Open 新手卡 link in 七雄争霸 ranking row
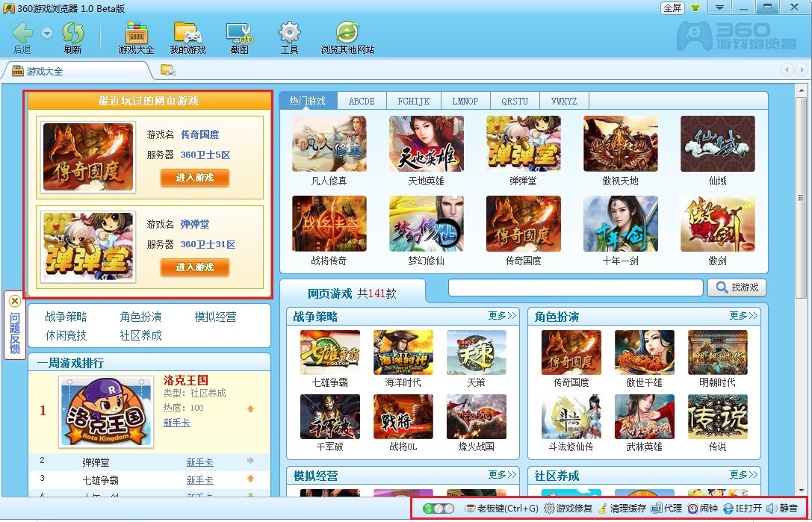812x522 pixels. tap(200, 480)
